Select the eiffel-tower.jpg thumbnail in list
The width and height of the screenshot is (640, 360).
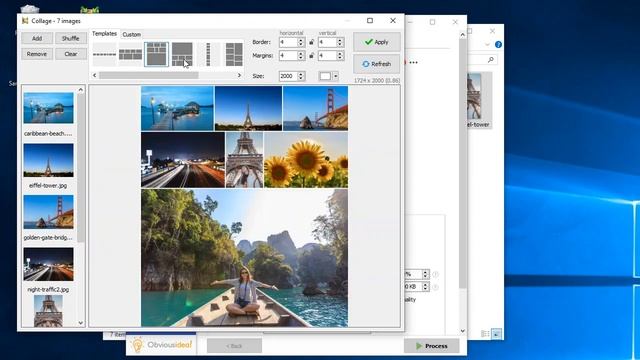pyautogui.click(x=49, y=160)
